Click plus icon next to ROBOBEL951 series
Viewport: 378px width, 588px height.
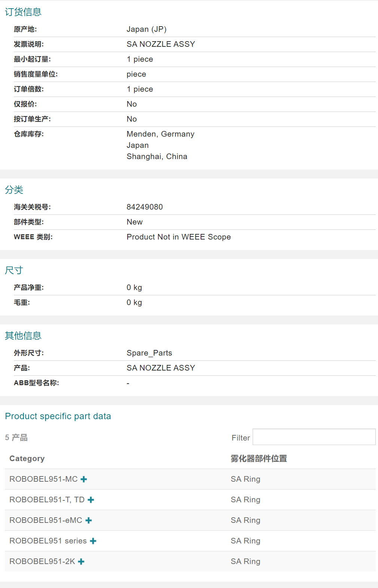click(x=93, y=541)
